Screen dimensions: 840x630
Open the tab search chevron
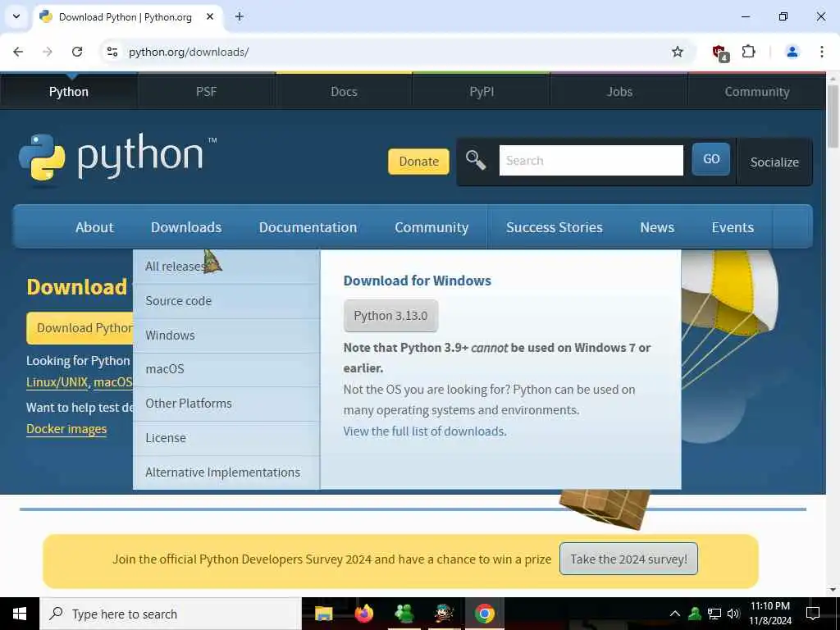point(16,16)
